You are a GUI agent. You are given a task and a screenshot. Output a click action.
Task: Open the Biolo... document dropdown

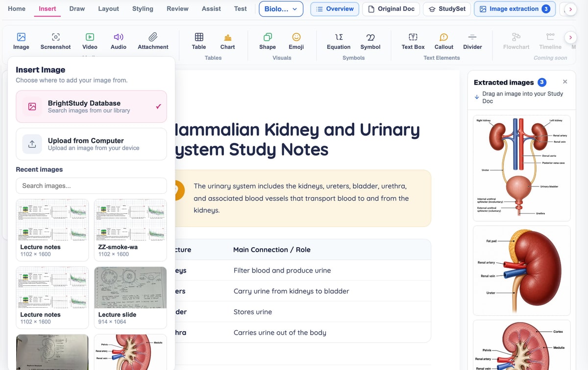(281, 9)
